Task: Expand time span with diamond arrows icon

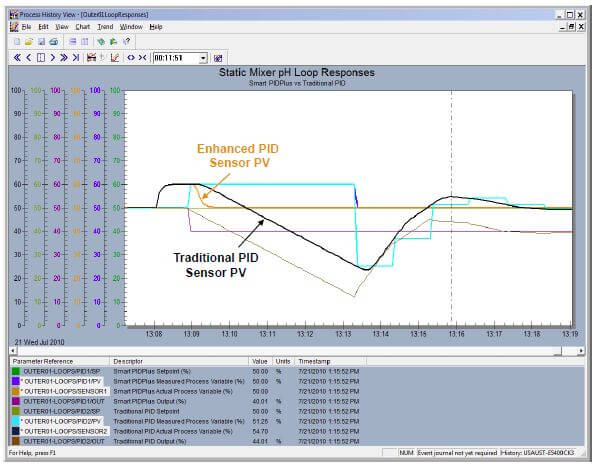Action: (131, 58)
